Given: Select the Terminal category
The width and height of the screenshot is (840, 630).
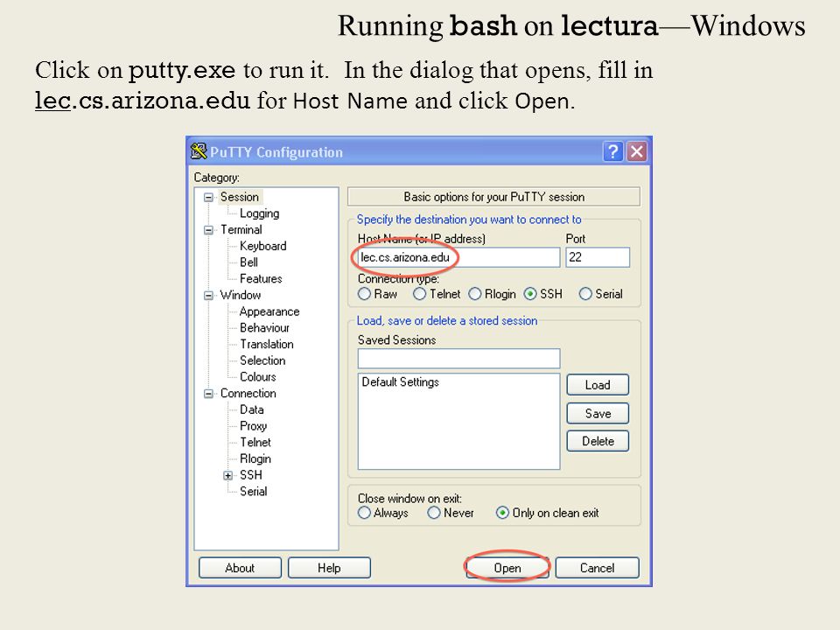Looking at the screenshot, I should click(241, 229).
